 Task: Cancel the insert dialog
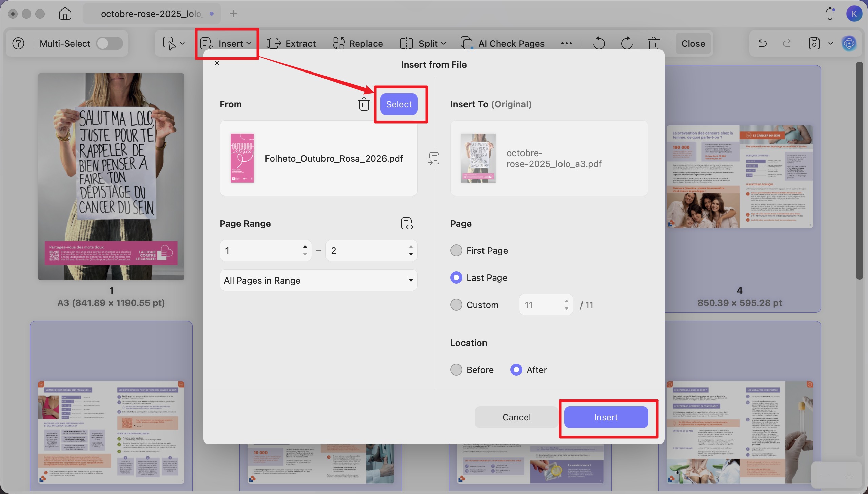(516, 417)
